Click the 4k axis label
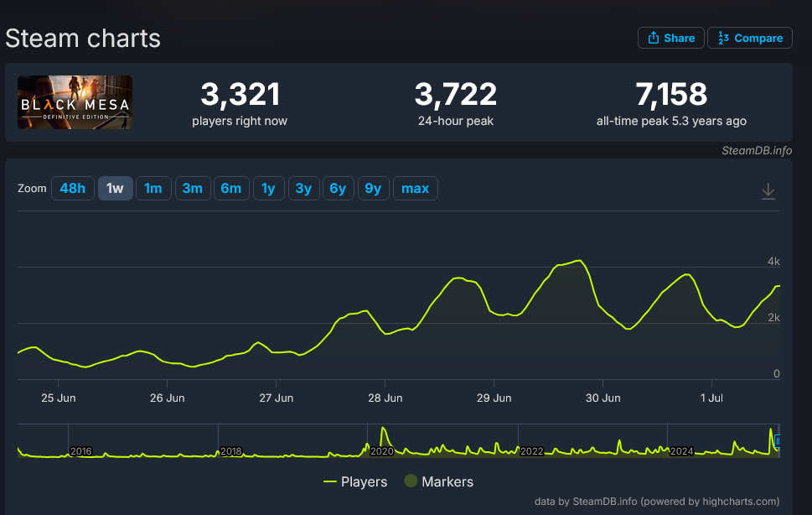The image size is (812, 515). [x=773, y=262]
